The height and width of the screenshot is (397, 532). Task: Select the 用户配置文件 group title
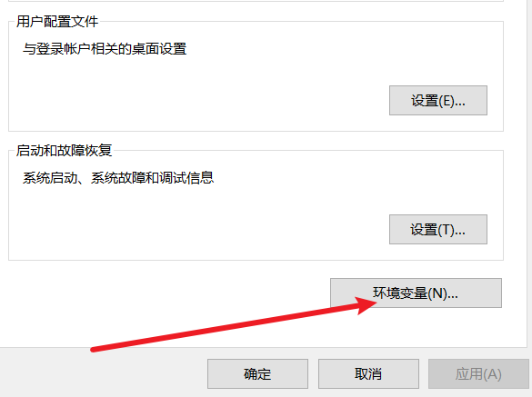[57, 22]
